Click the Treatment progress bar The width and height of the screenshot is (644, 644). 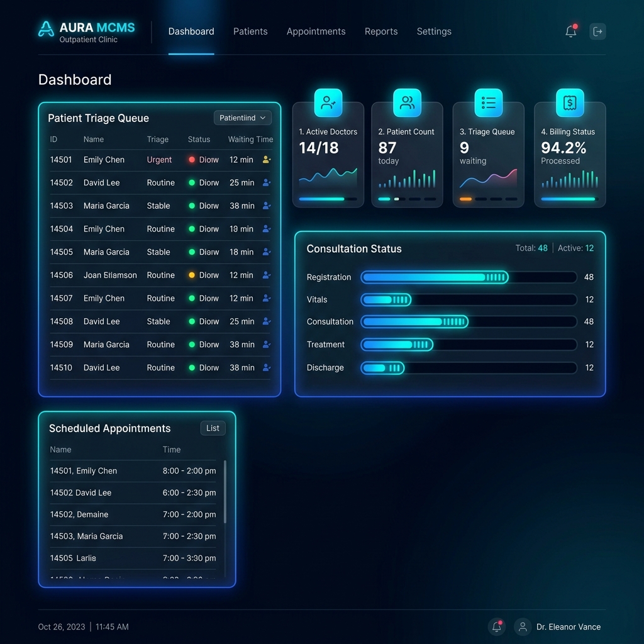point(469,345)
